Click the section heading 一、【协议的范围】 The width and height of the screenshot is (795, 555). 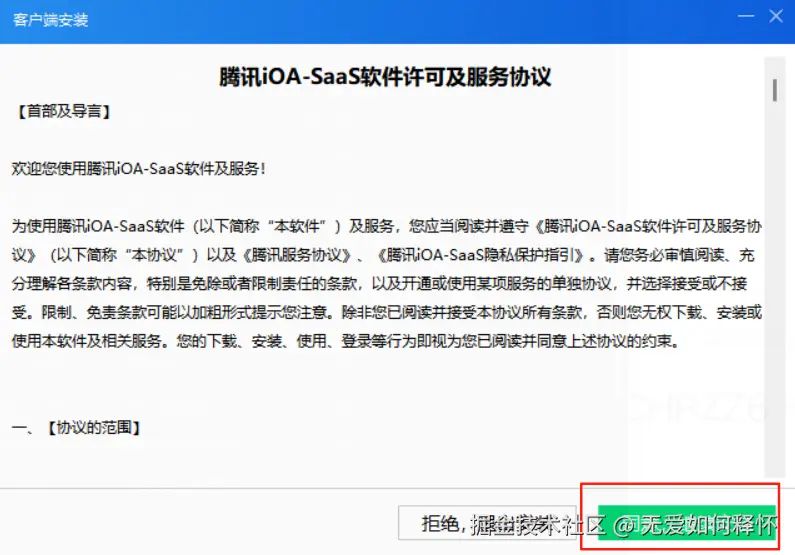pyautogui.click(x=77, y=428)
